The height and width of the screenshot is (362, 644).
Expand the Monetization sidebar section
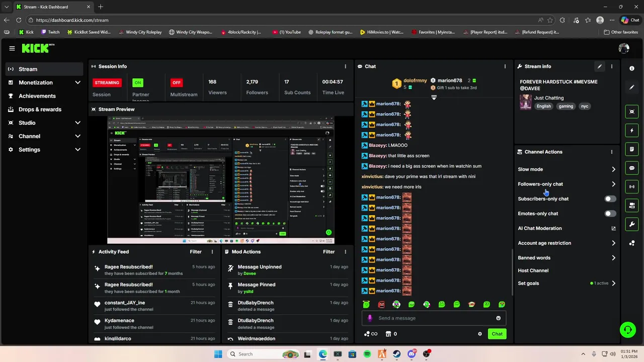pyautogui.click(x=77, y=82)
